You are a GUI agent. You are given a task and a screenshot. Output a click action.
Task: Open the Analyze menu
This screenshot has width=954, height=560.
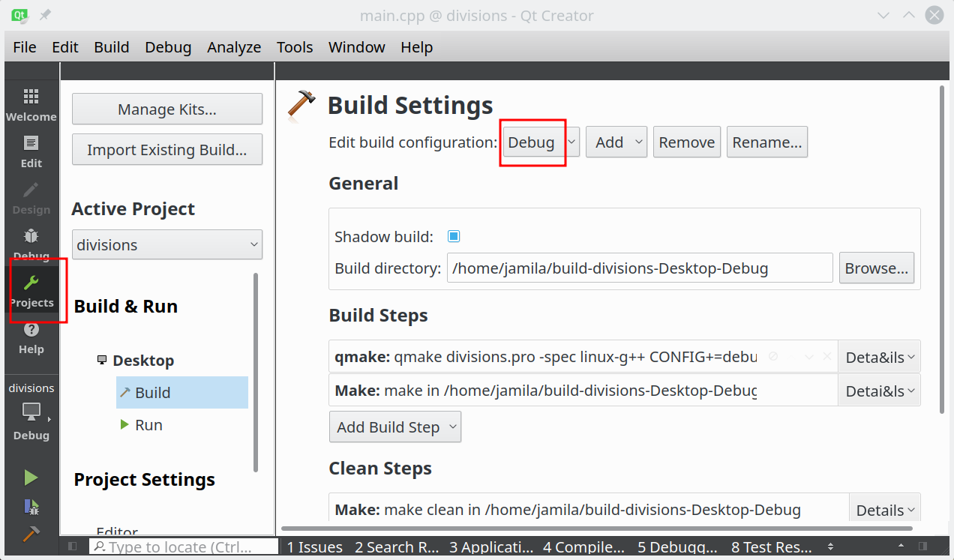[234, 47]
